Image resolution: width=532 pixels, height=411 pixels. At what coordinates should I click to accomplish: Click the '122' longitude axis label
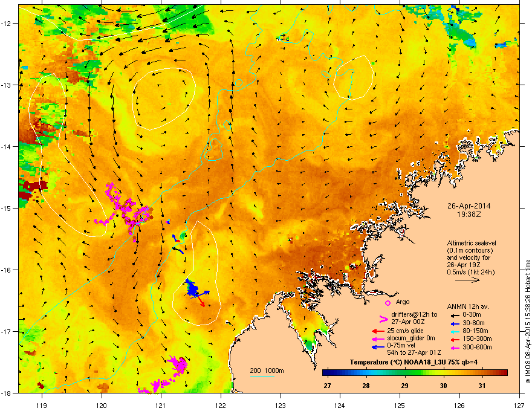point(221,405)
